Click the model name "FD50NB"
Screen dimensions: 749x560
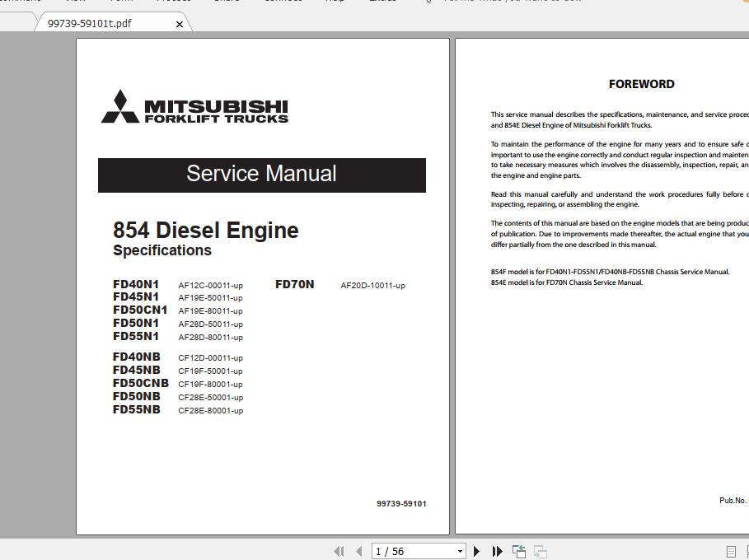pyautogui.click(x=137, y=396)
